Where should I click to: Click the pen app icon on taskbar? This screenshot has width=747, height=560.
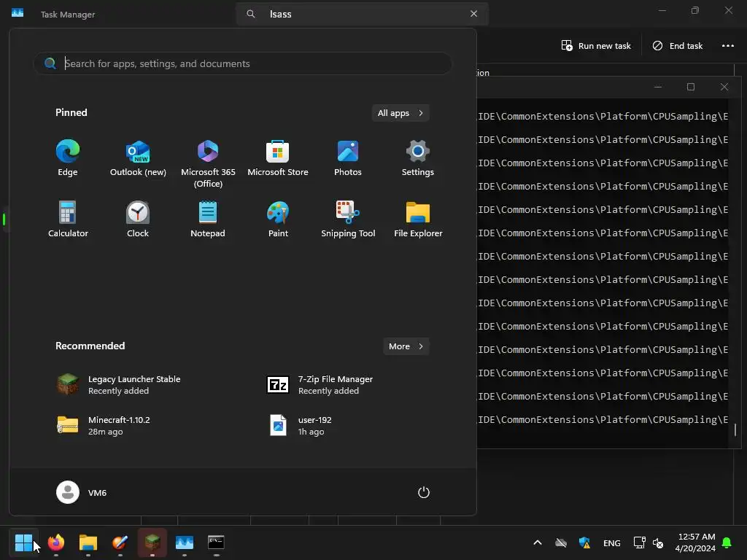(x=120, y=542)
